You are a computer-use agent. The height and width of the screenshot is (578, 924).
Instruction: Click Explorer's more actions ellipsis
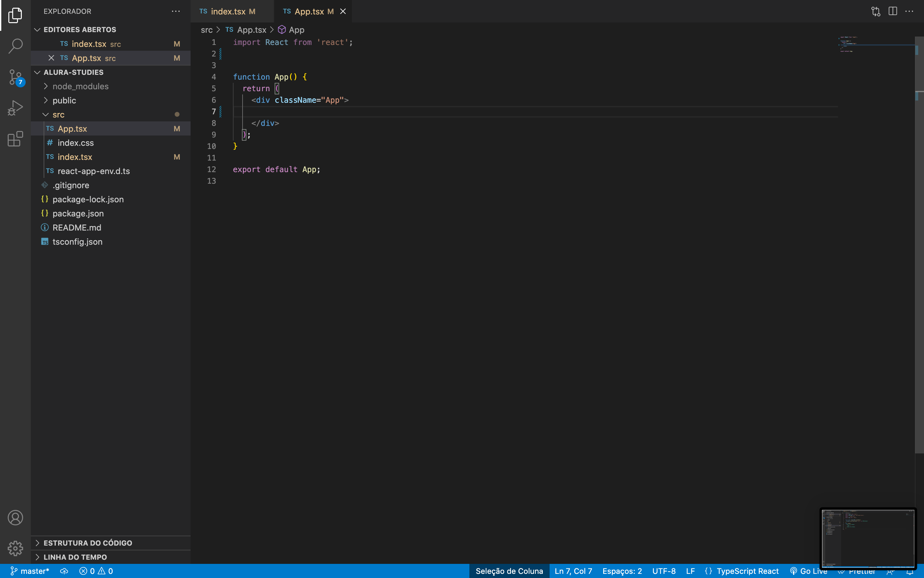175,11
